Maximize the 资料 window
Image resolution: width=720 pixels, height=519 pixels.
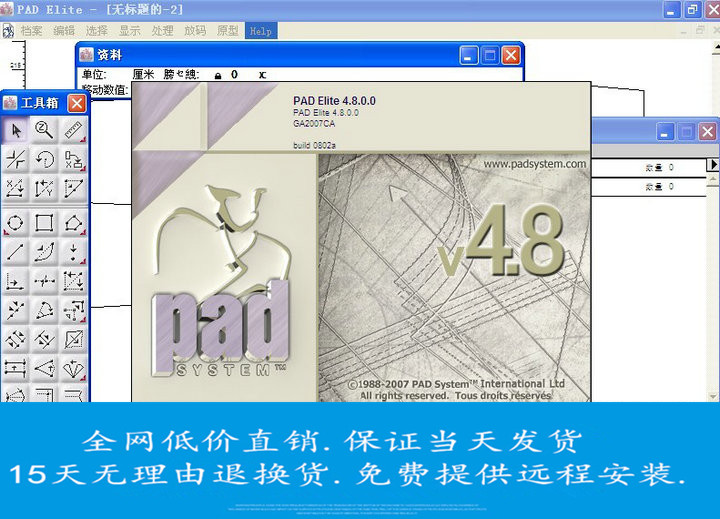(x=489, y=56)
